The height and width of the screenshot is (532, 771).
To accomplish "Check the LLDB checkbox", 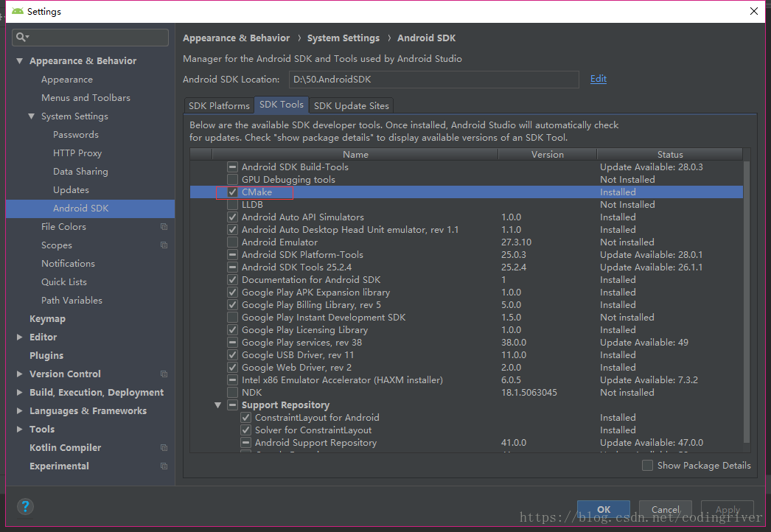I will (x=233, y=205).
